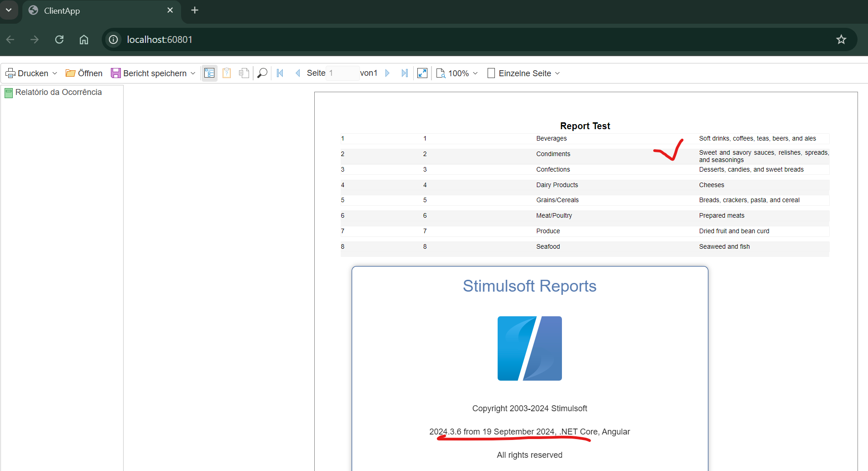Screen dimensions: 868x471
Task: Click the parameters panel icon
Action: (227, 73)
